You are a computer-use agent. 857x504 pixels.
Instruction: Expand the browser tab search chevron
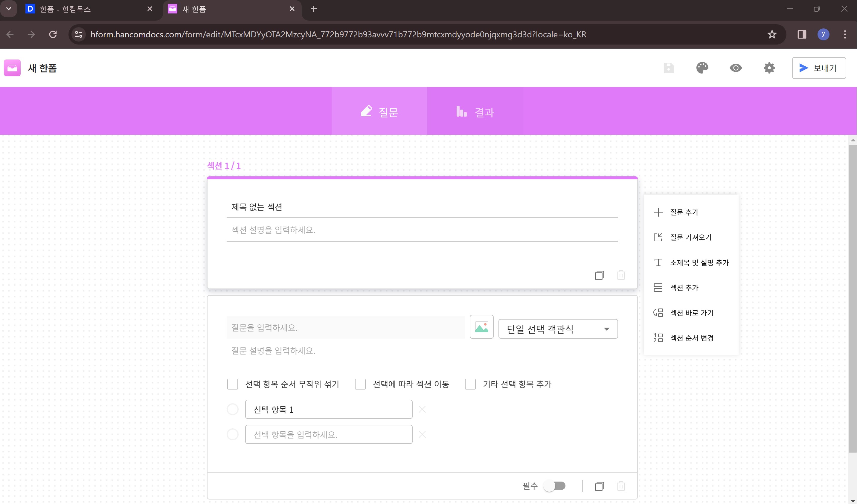point(9,9)
